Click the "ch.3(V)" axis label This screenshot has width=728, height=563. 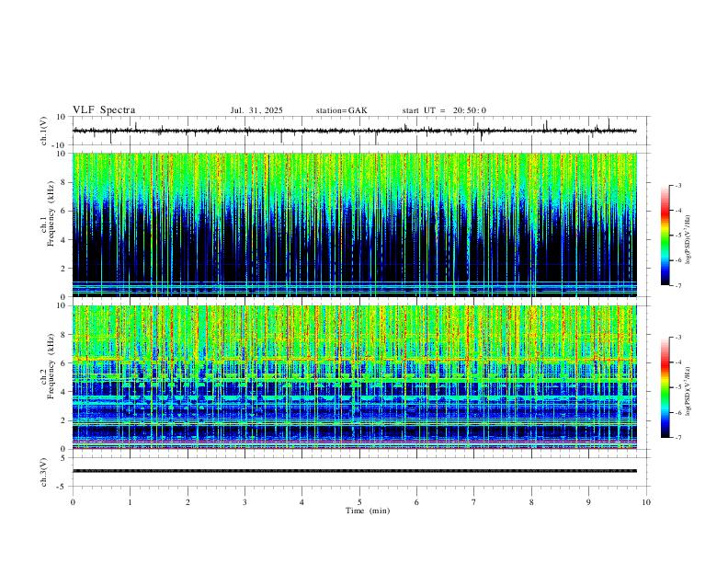[44, 472]
